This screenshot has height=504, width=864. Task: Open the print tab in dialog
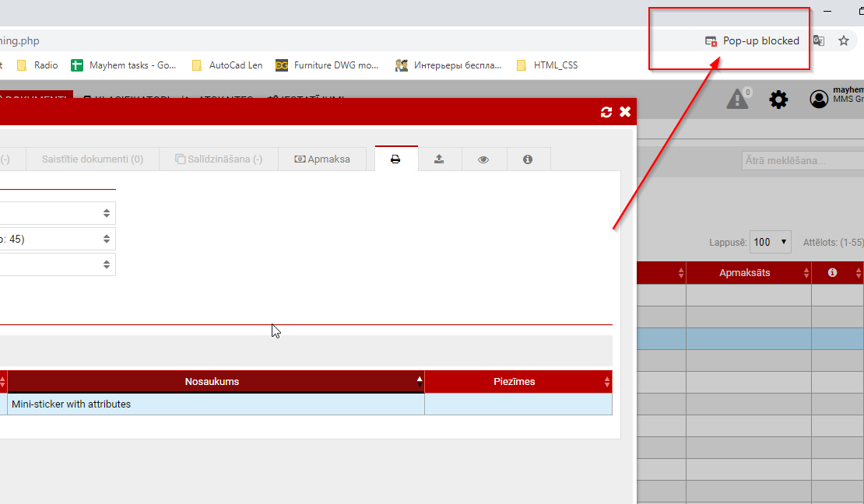click(395, 159)
